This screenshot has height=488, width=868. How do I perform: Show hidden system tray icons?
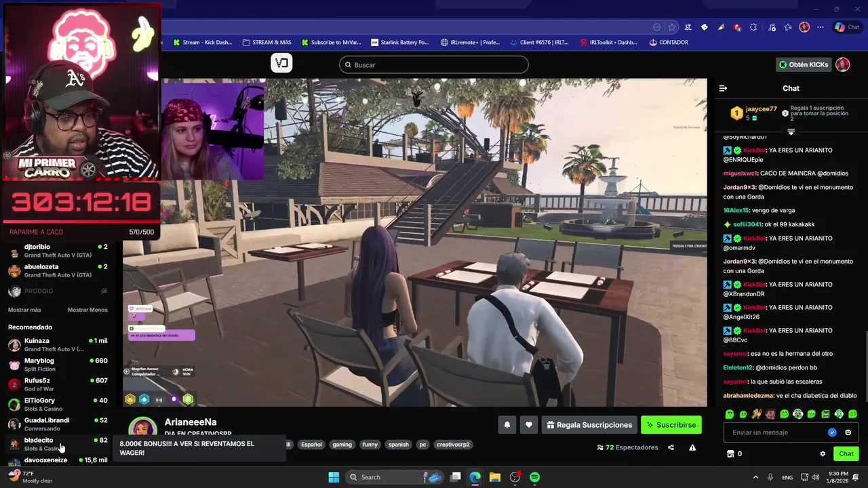(755, 477)
